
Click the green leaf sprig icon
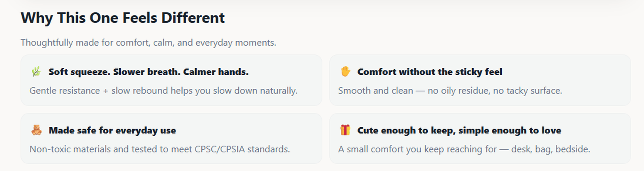pyautogui.click(x=36, y=72)
